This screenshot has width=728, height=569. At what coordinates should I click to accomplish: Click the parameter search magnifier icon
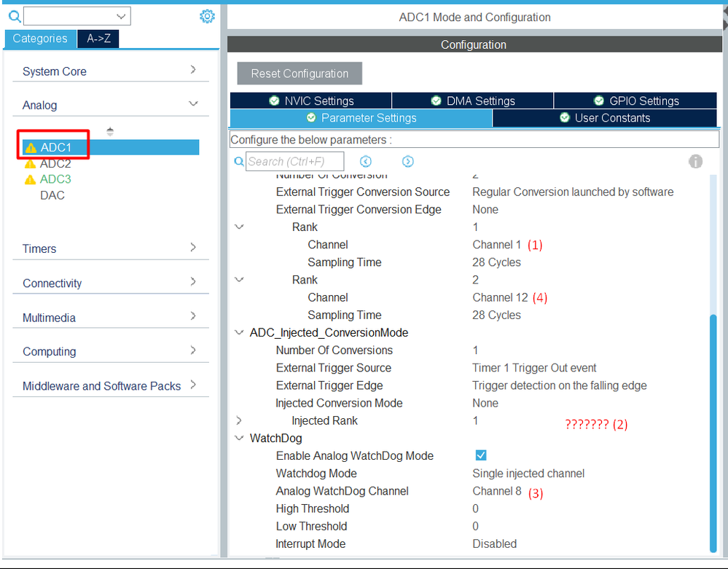pos(238,162)
